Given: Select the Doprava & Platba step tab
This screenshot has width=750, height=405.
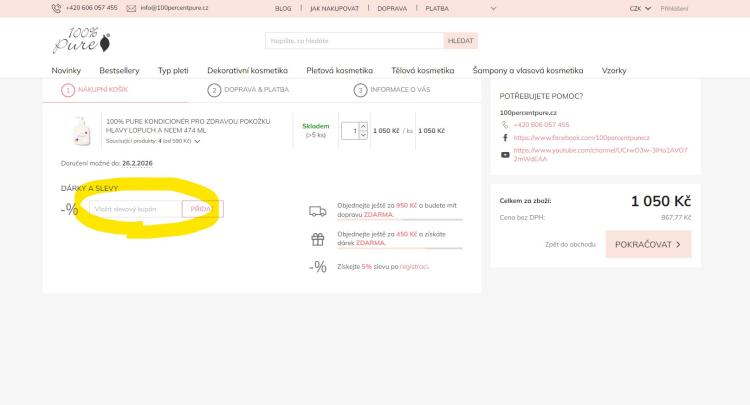Looking at the screenshot, I should click(248, 90).
